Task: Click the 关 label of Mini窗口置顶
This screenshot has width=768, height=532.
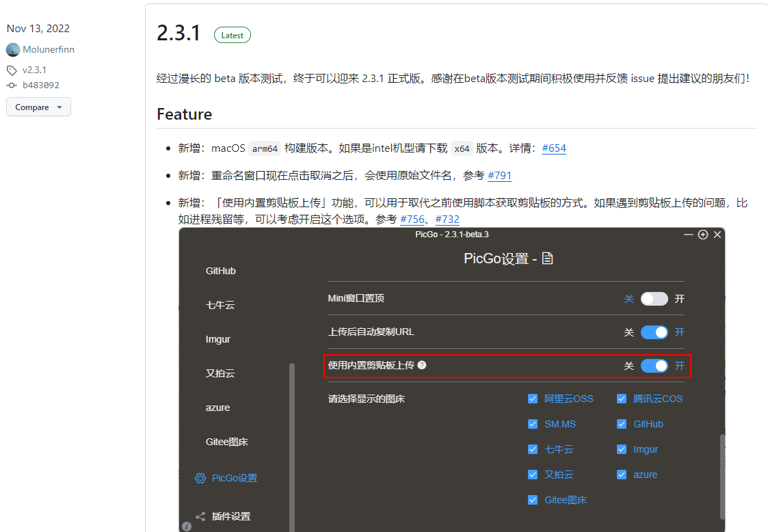Action: (629, 299)
